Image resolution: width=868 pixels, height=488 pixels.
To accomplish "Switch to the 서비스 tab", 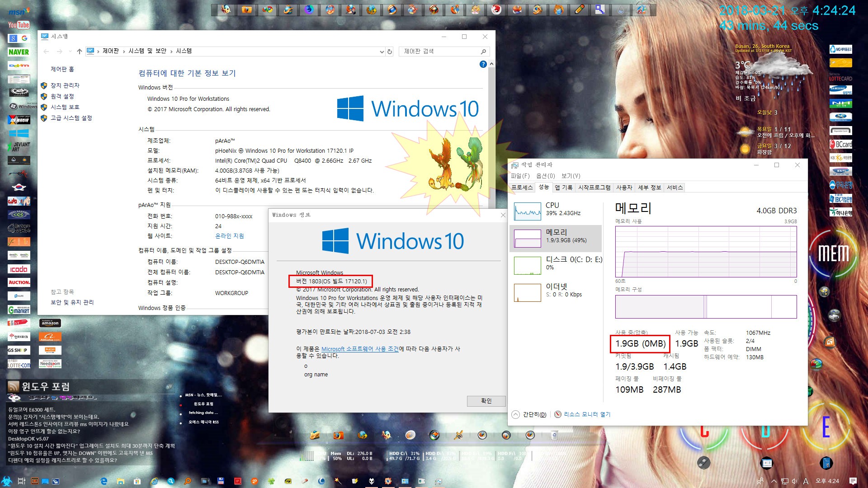I will point(675,188).
